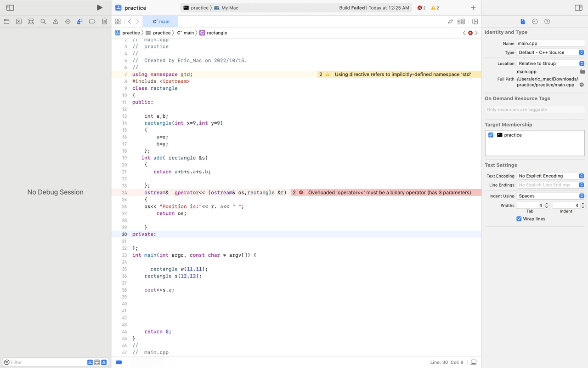Toggle the right inspector panel
588x368 pixels.
pyautogui.click(x=578, y=8)
